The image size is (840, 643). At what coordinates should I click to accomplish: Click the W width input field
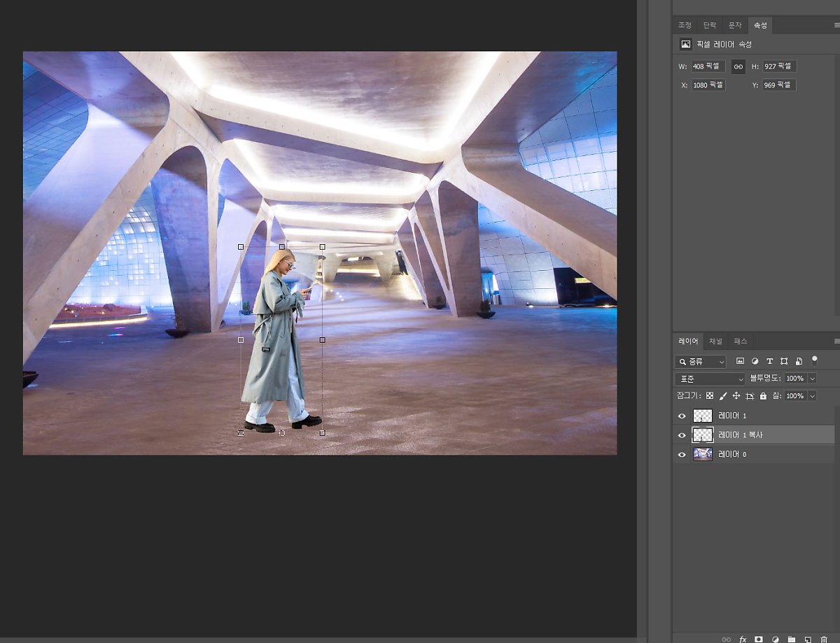point(708,66)
